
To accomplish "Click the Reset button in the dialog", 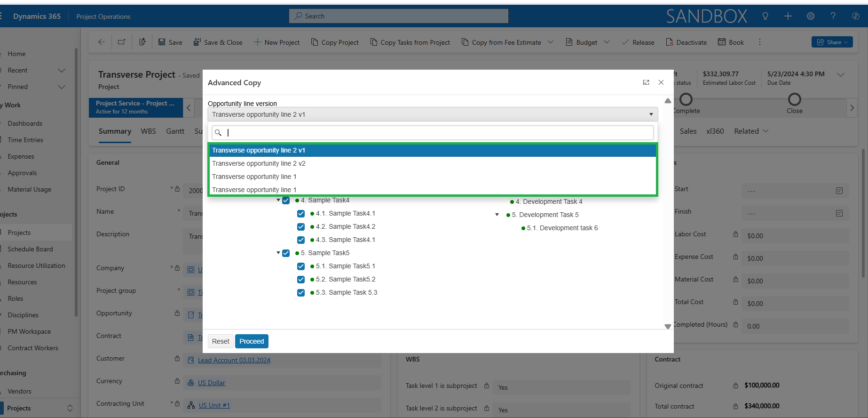I will 221,341.
